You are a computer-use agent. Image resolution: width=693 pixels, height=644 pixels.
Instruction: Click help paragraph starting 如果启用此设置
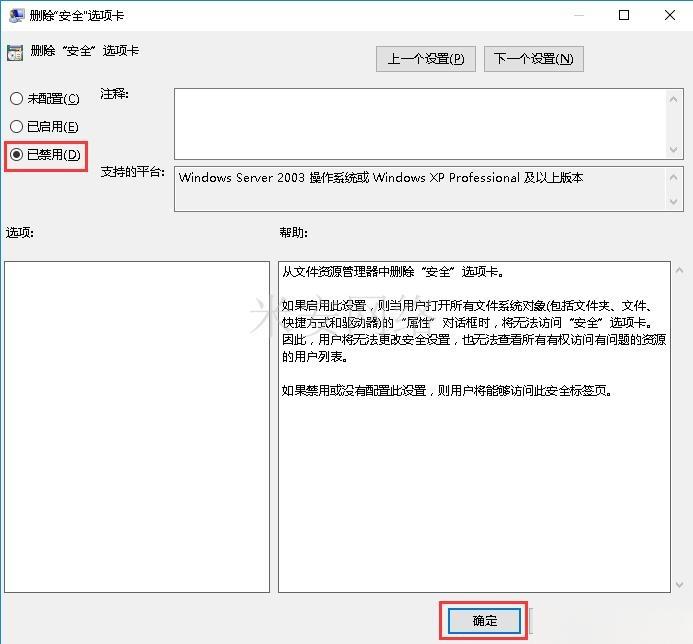point(474,331)
